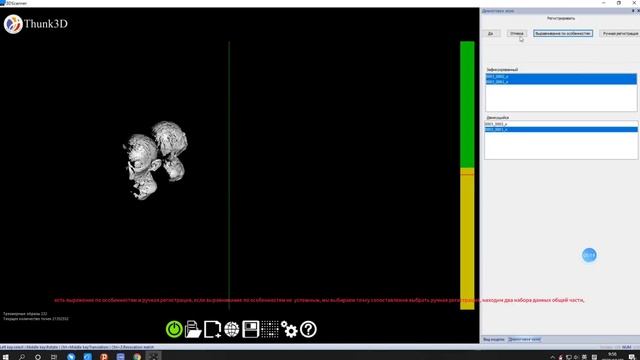Click the round blue floating timer badge
This screenshot has width=640, height=360.
(589, 255)
